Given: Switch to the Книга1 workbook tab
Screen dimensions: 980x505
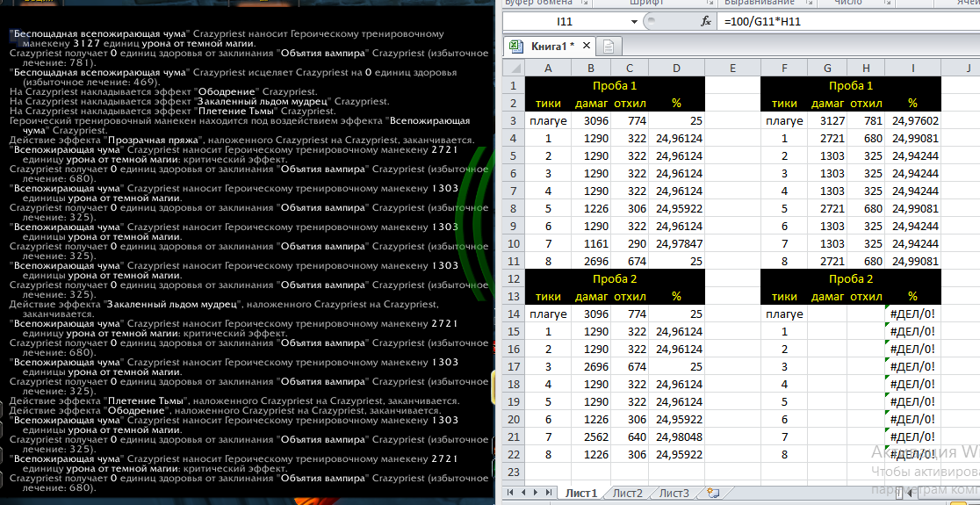Looking at the screenshot, I should coord(548,46).
